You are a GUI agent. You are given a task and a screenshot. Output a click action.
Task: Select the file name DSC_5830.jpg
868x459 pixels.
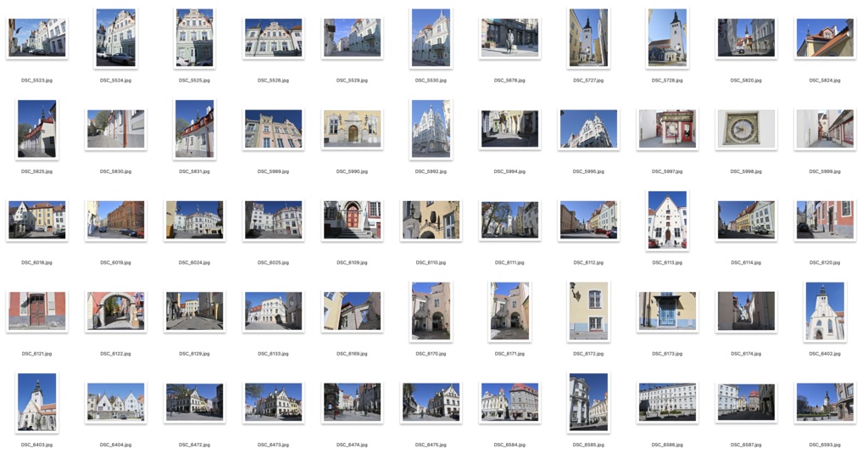(x=115, y=172)
